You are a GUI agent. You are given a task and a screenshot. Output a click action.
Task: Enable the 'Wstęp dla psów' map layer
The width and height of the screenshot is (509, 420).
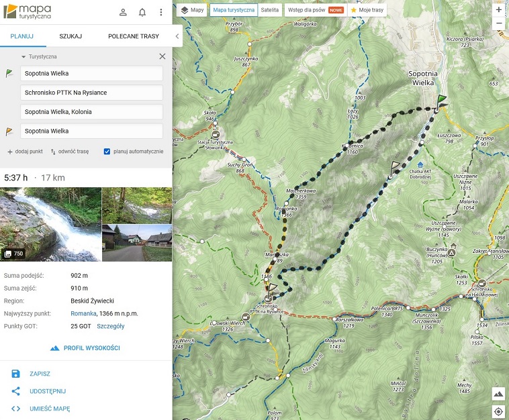point(315,10)
